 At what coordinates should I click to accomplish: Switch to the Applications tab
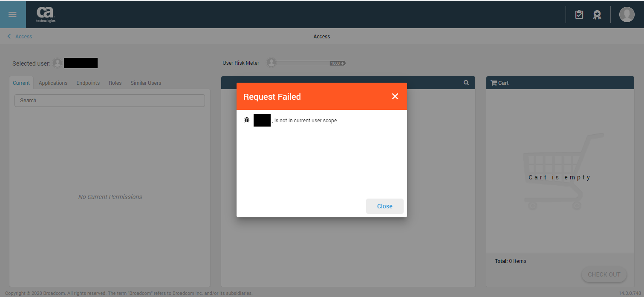click(53, 83)
